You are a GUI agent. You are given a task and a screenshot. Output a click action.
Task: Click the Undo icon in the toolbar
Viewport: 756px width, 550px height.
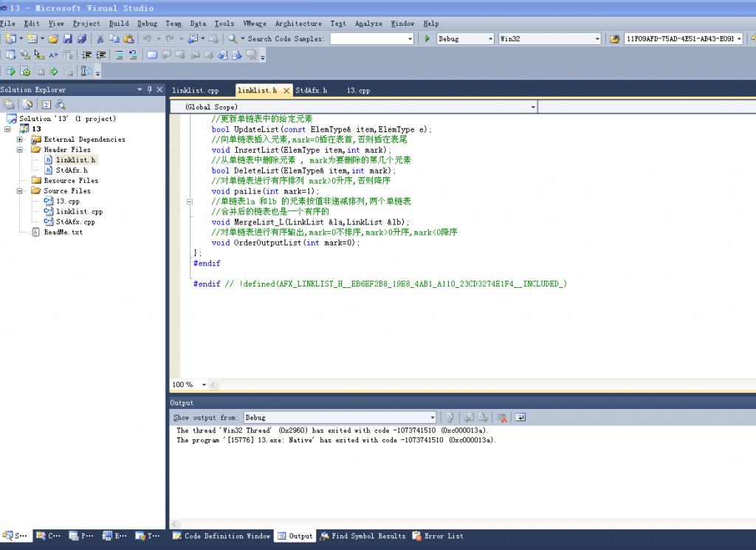coord(148,38)
